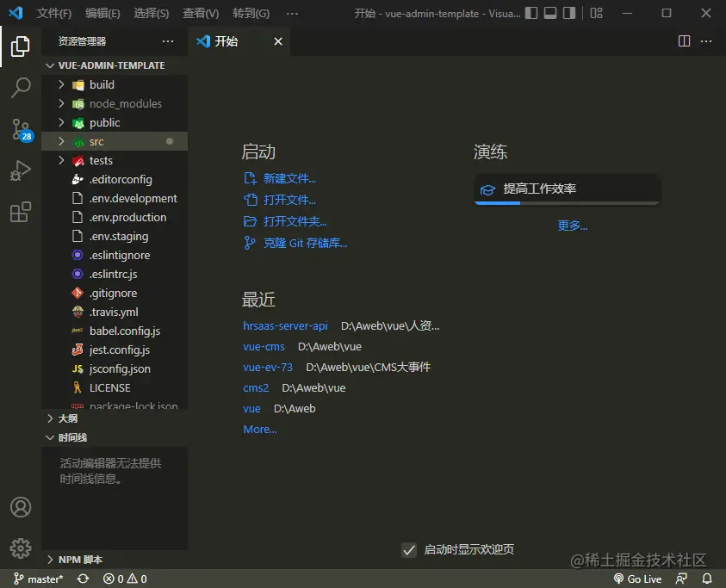This screenshot has height=588, width=726.
Task: Open the Run and Debug view
Action: (x=21, y=170)
